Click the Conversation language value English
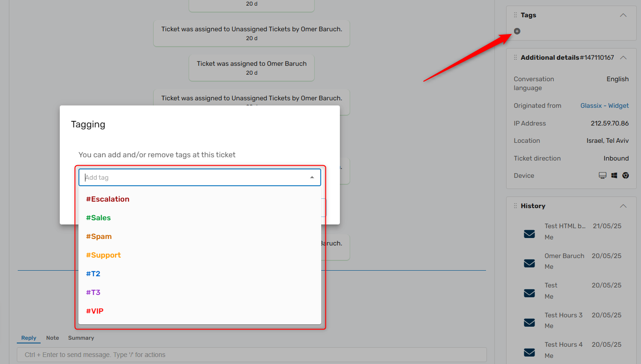 click(x=618, y=79)
